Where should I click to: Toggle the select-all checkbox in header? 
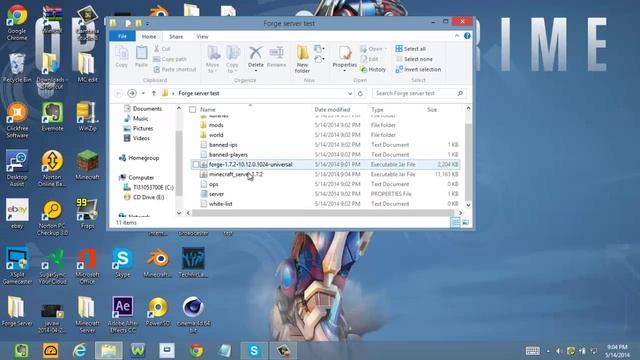(x=193, y=109)
